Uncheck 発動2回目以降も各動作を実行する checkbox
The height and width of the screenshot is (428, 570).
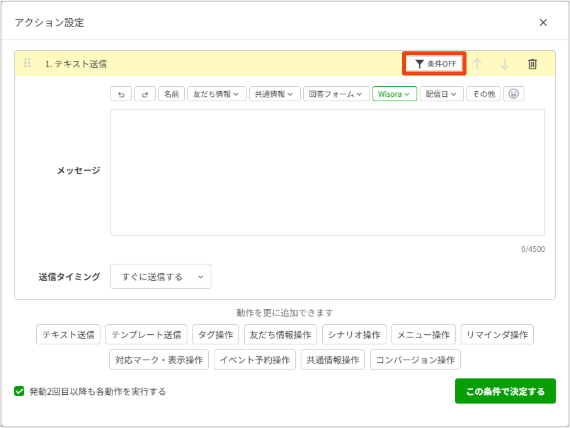coord(19,391)
